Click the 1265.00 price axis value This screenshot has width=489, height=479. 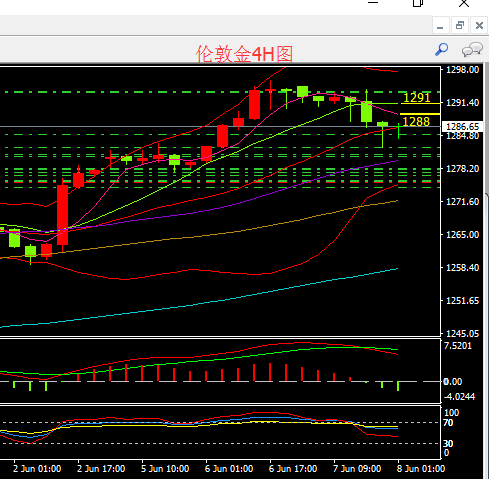click(x=462, y=235)
